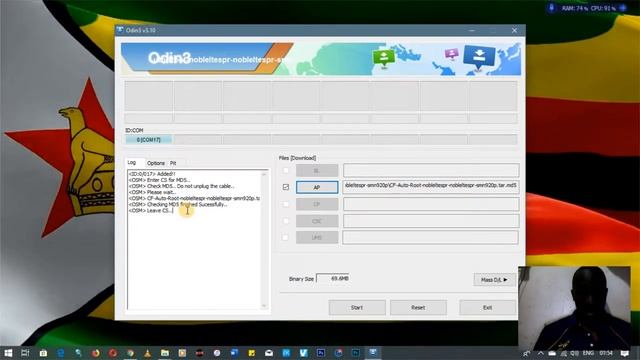Open the Action Center notifications icon
This screenshot has width=640, height=360.
pyautogui.click(x=624, y=353)
